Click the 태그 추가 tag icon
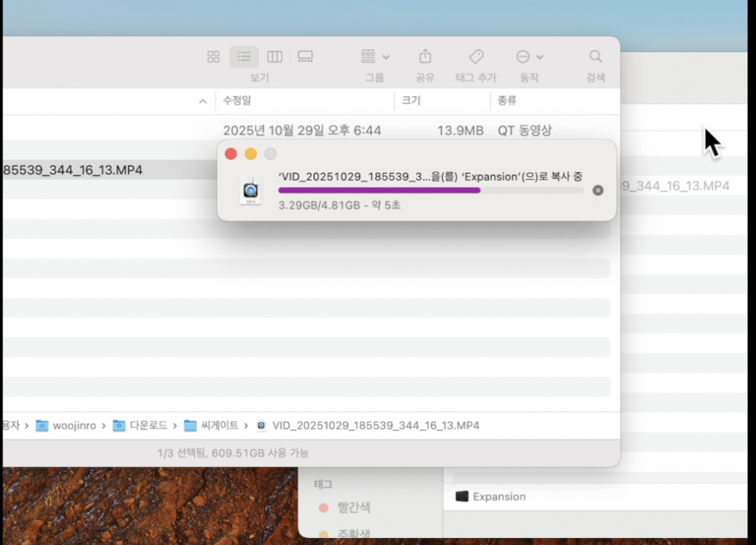 (476, 56)
